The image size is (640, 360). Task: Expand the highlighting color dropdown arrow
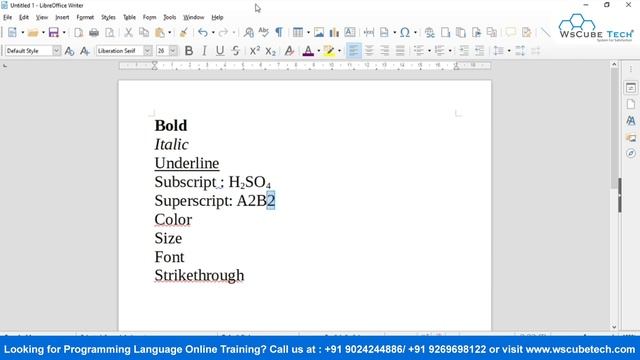point(340,51)
